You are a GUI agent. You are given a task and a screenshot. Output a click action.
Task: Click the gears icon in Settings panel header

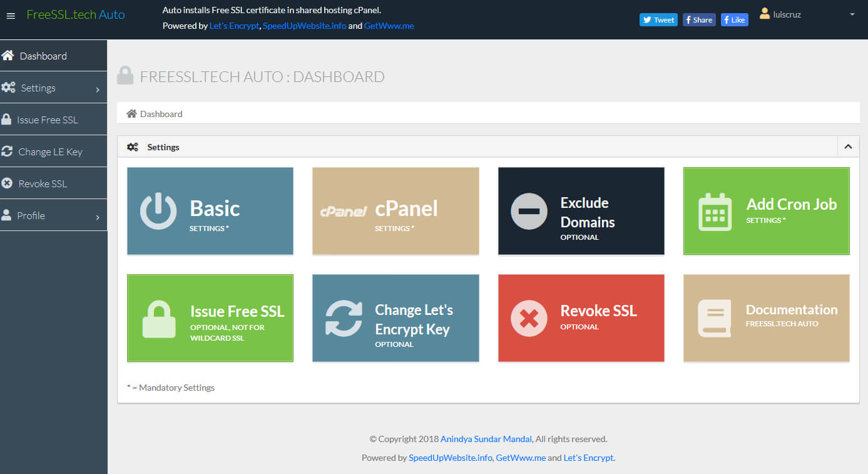[133, 147]
